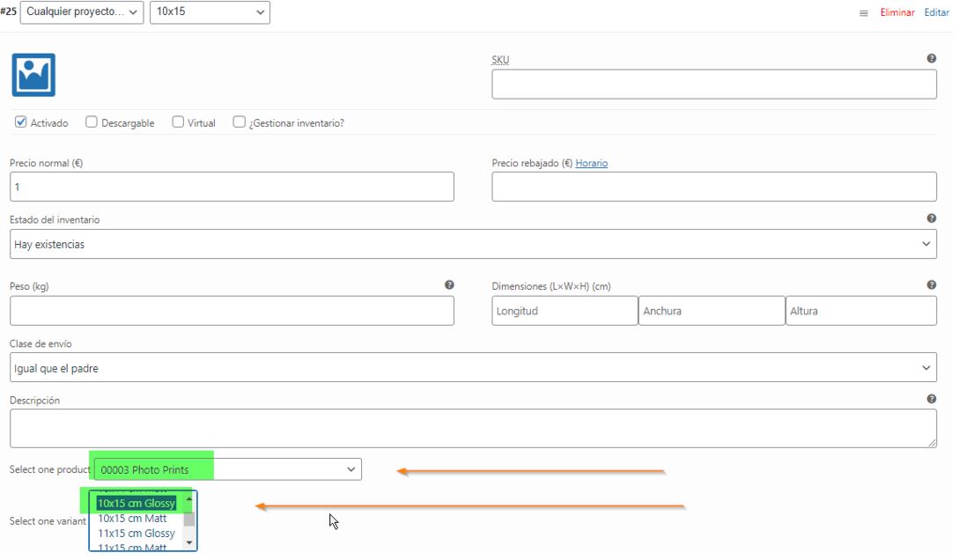Open the Clase de envío dropdown
This screenshot has width=959, height=560.
click(473, 367)
